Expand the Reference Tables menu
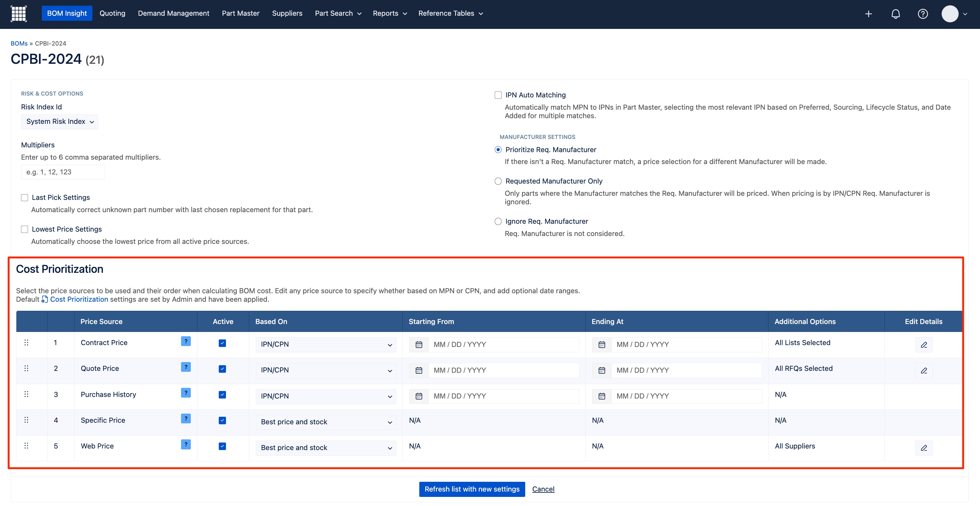 (451, 14)
